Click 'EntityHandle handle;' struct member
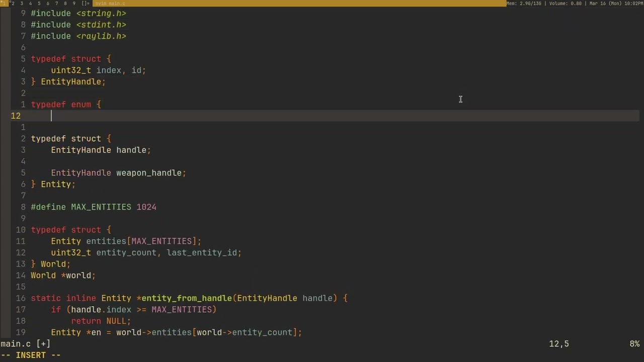The height and width of the screenshot is (362, 644). tap(101, 150)
